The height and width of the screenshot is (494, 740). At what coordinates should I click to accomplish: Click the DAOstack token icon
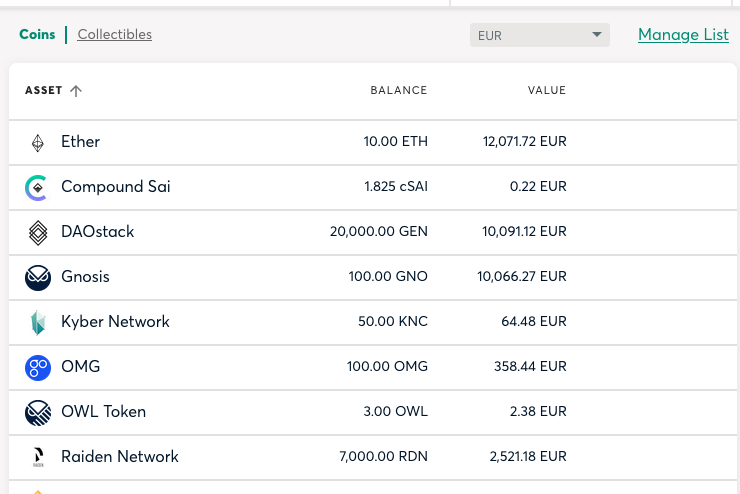pyautogui.click(x=37, y=232)
